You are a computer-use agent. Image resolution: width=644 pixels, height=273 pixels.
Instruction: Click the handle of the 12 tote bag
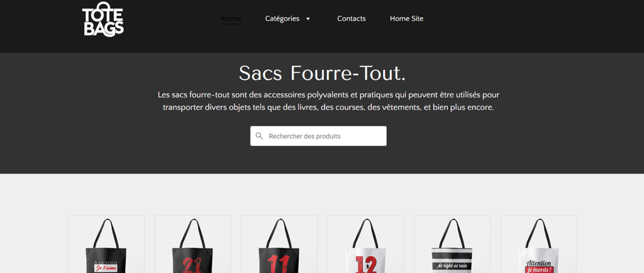pos(365,233)
